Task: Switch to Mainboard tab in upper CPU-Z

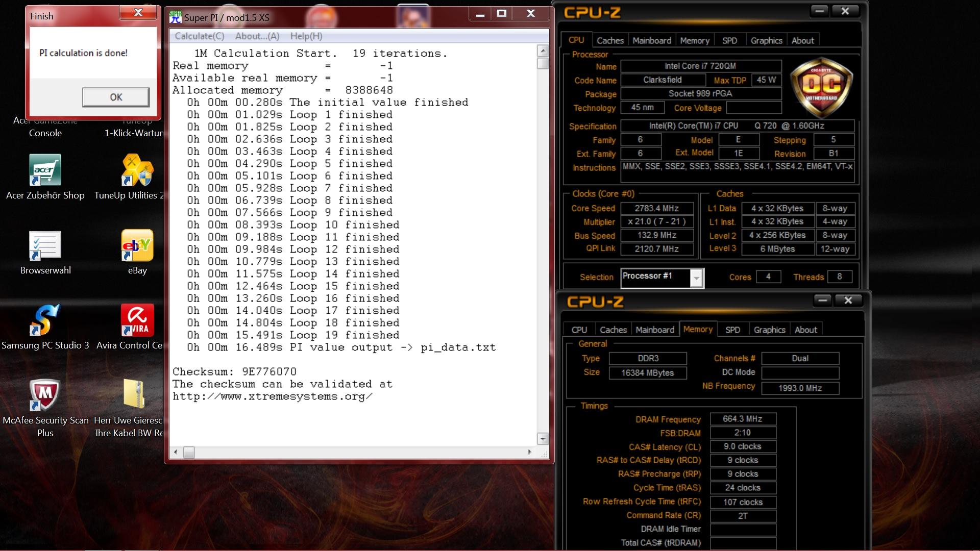Action: pyautogui.click(x=652, y=40)
